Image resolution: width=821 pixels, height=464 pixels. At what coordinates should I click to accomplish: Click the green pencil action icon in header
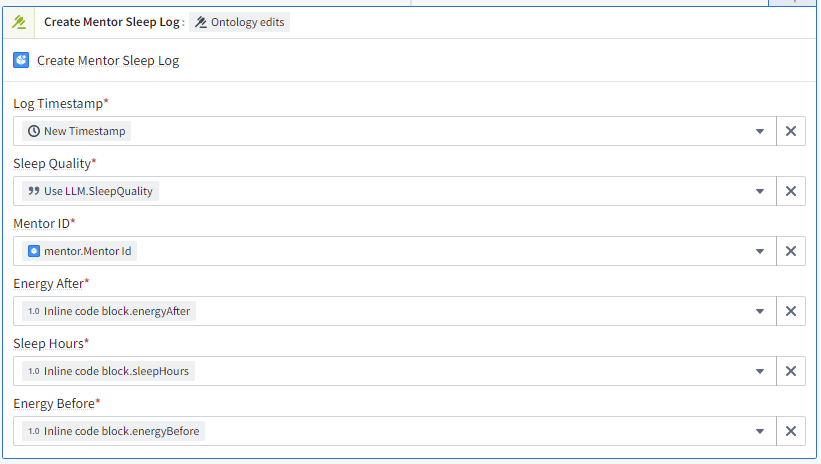coord(19,22)
